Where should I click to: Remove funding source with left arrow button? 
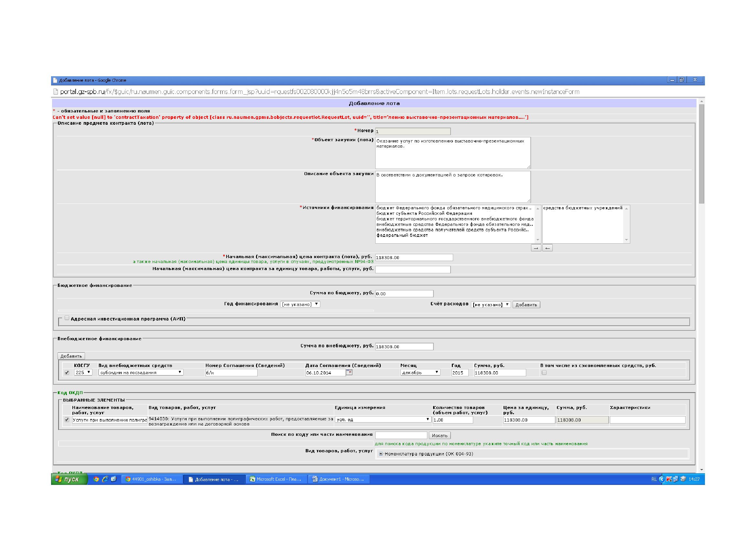click(x=547, y=248)
